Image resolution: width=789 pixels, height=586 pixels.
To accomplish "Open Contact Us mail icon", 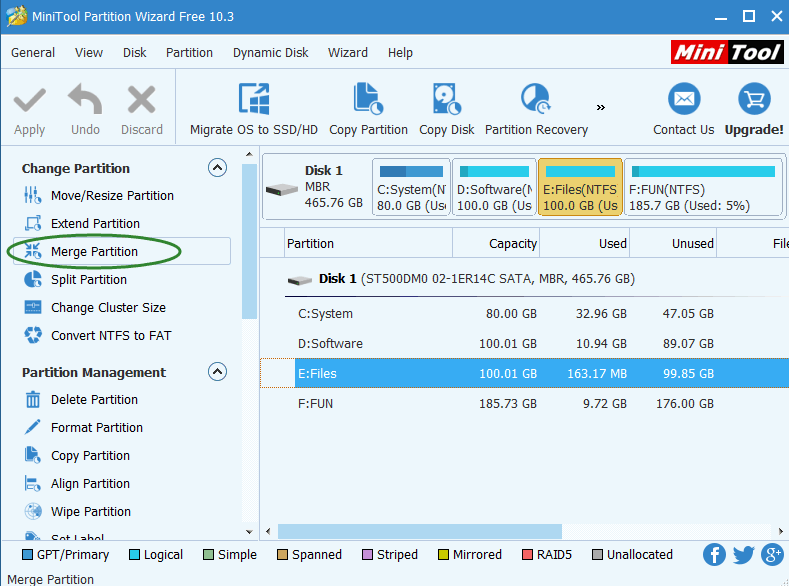I will (684, 99).
